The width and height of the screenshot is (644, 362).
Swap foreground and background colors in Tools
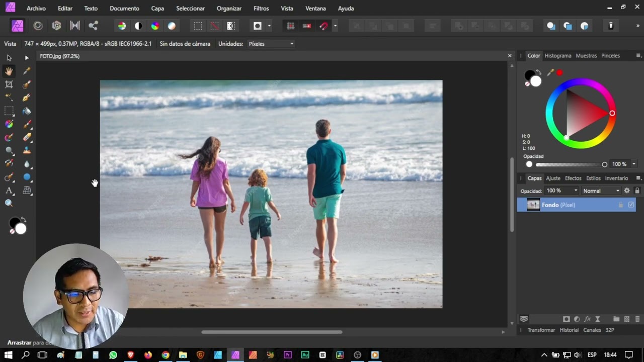click(23, 220)
